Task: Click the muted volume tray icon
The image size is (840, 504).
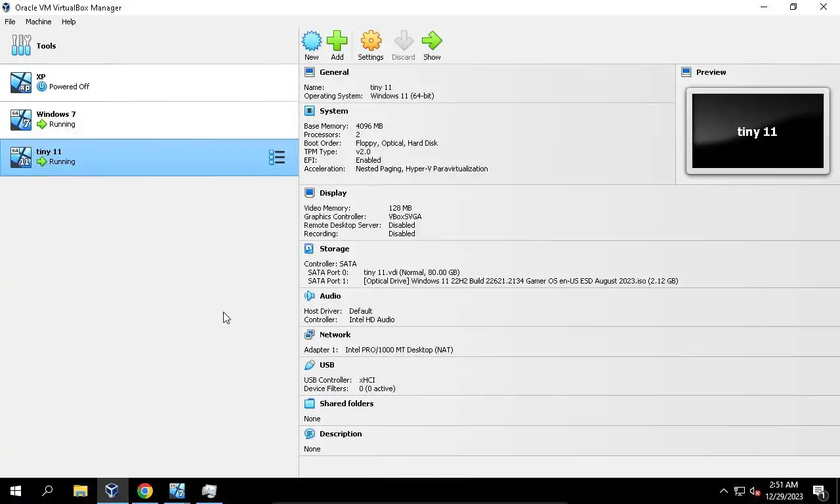Action: tap(755, 491)
